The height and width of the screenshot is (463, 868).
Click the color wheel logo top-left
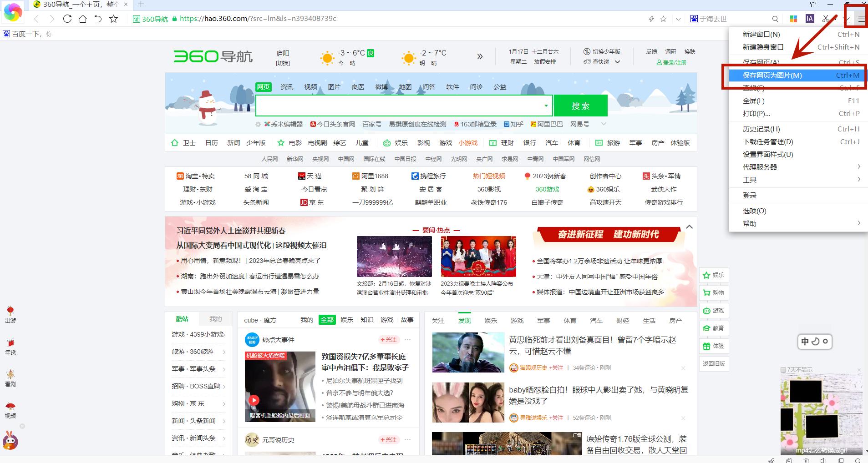tap(13, 12)
